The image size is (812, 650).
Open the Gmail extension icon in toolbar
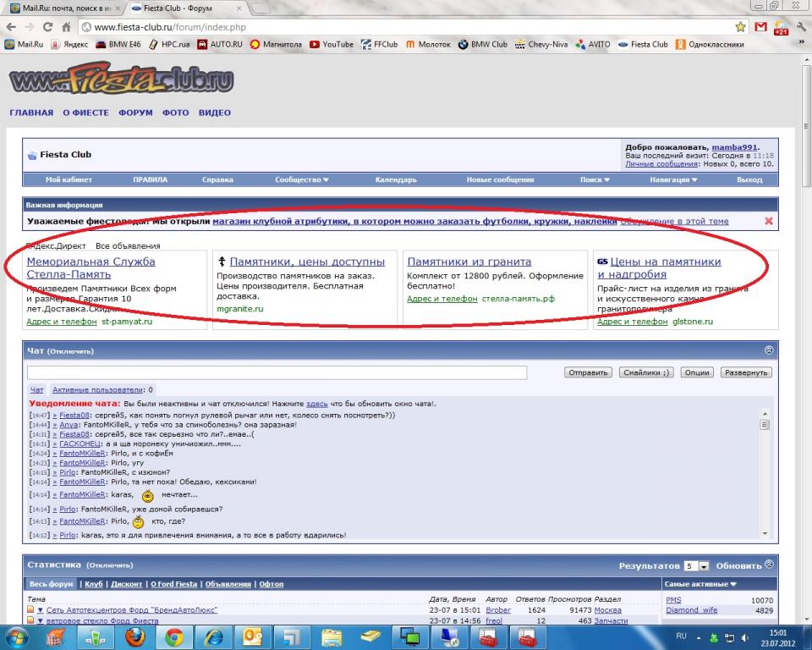[760, 27]
